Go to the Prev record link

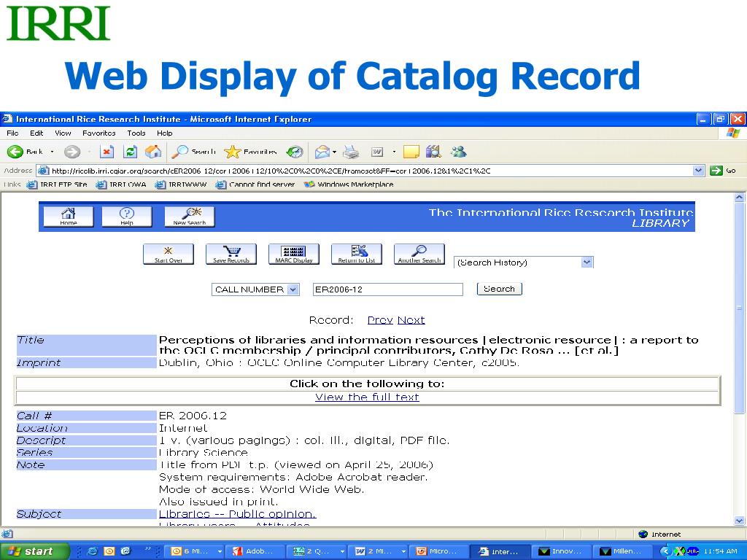(380, 320)
